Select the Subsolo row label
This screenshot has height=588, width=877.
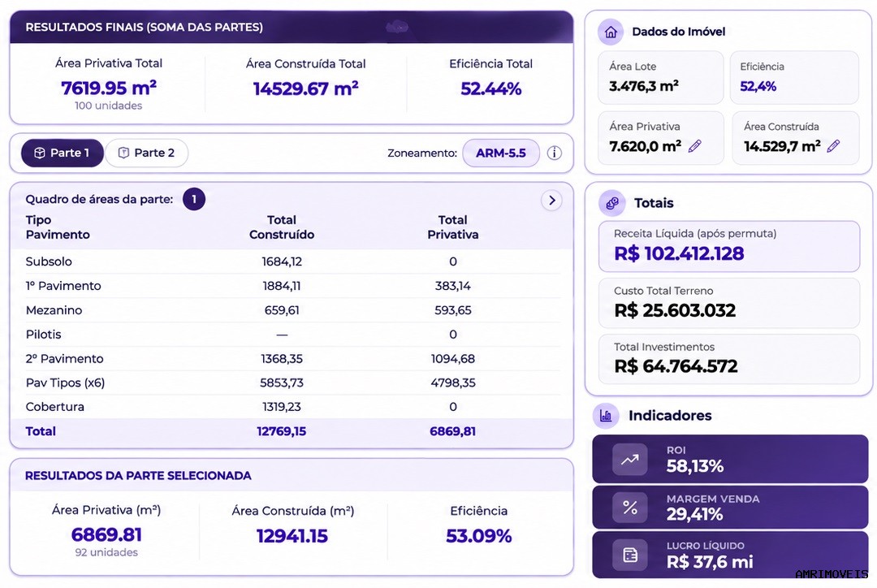(x=49, y=262)
